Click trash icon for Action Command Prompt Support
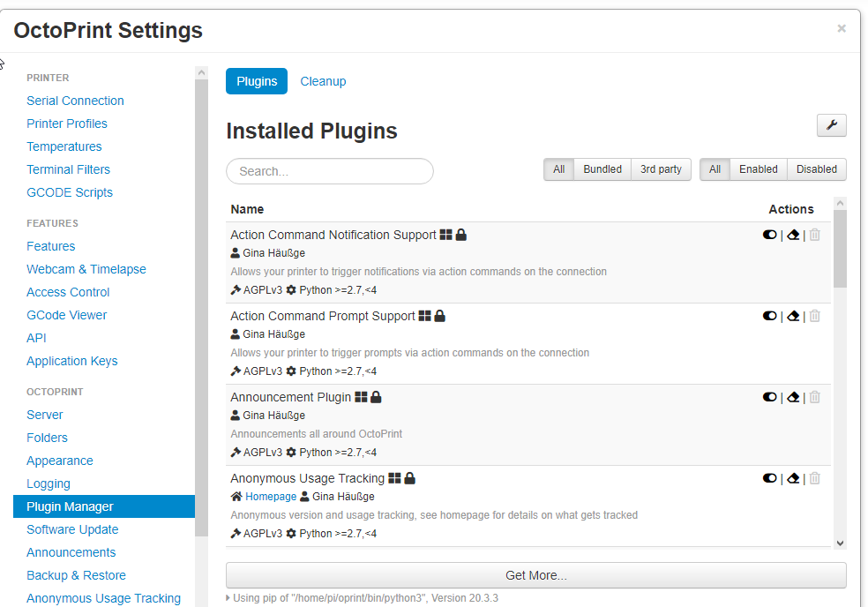 pyautogui.click(x=814, y=316)
